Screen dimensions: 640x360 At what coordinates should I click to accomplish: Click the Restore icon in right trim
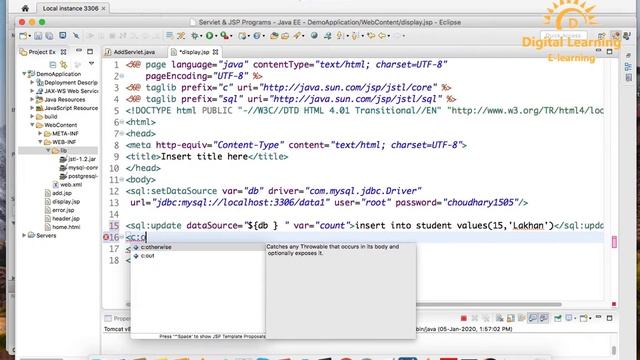click(x=628, y=56)
